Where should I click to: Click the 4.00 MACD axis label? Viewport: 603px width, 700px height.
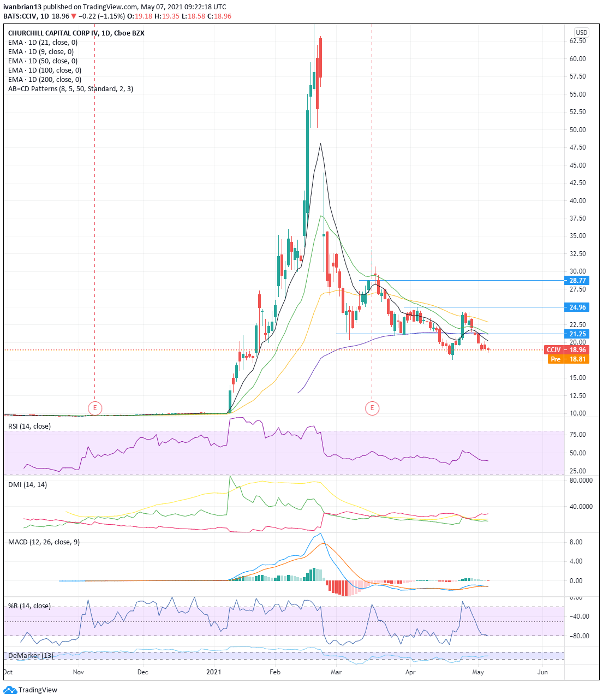[576, 561]
